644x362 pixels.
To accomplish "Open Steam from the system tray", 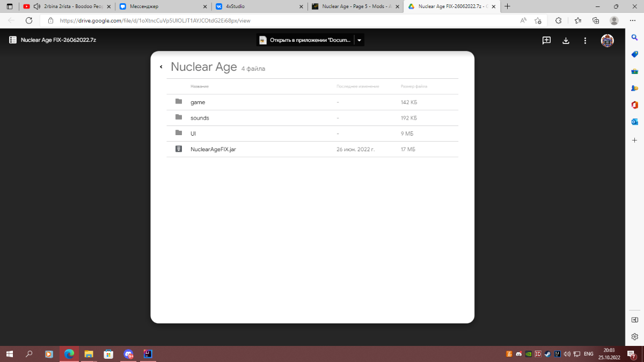I will 547,354.
